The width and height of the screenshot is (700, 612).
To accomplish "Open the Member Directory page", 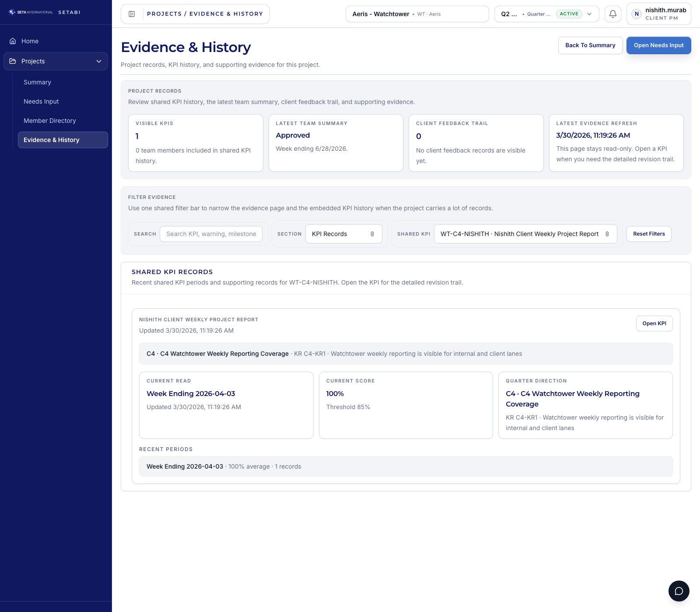I will (x=49, y=121).
